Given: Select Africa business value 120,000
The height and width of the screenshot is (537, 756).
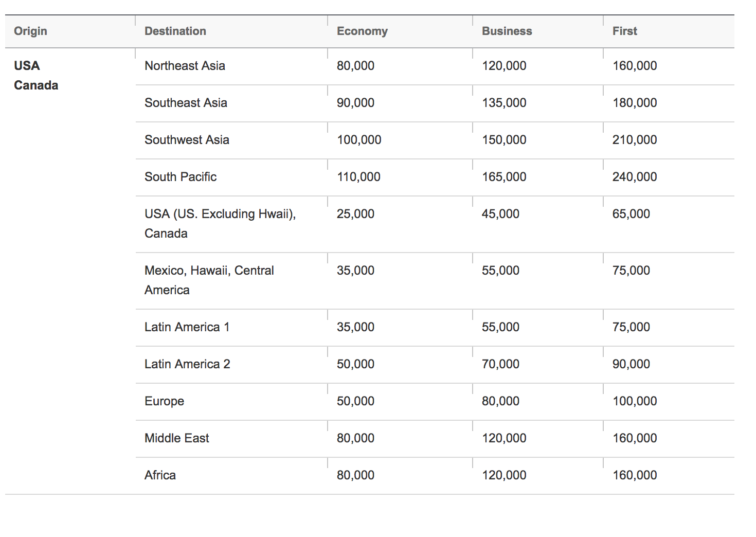Looking at the screenshot, I should point(504,475).
